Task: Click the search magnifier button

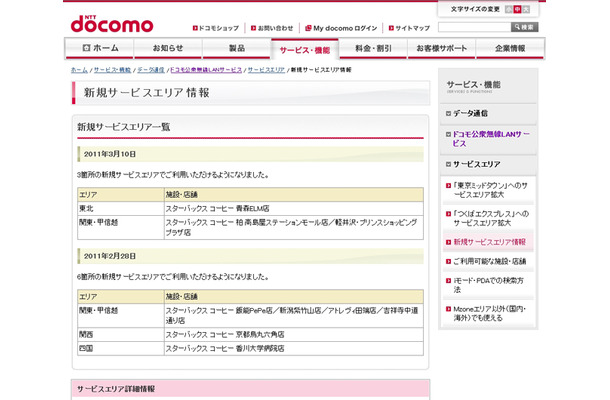Action: (x=524, y=27)
